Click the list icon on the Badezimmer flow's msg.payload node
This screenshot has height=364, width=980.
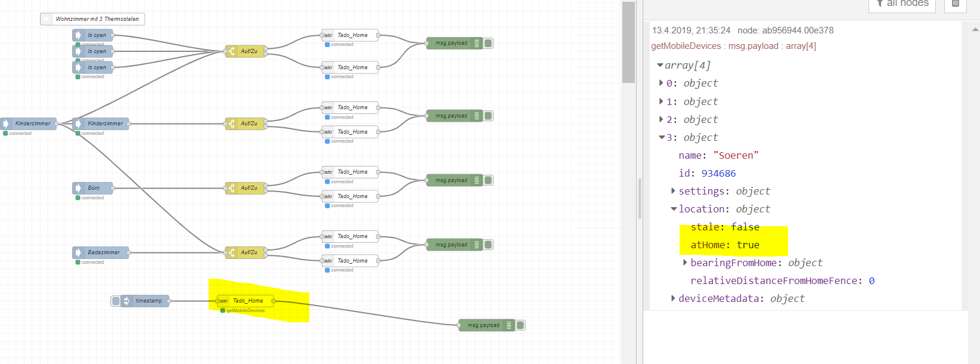tap(476, 245)
